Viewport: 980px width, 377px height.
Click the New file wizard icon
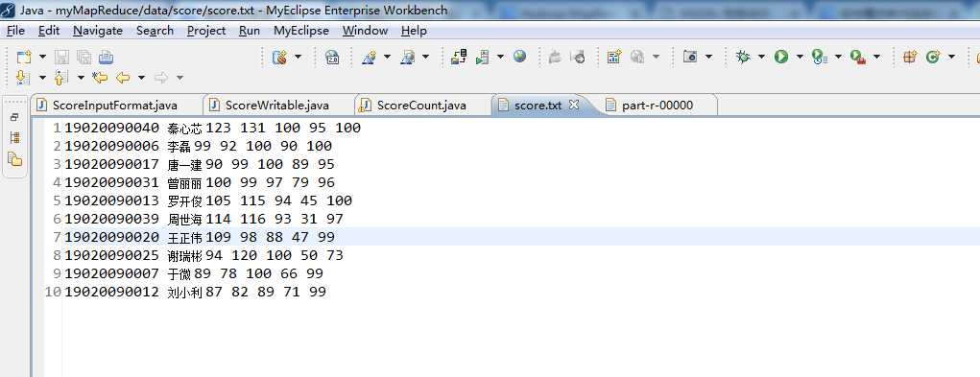pyautogui.click(x=23, y=58)
